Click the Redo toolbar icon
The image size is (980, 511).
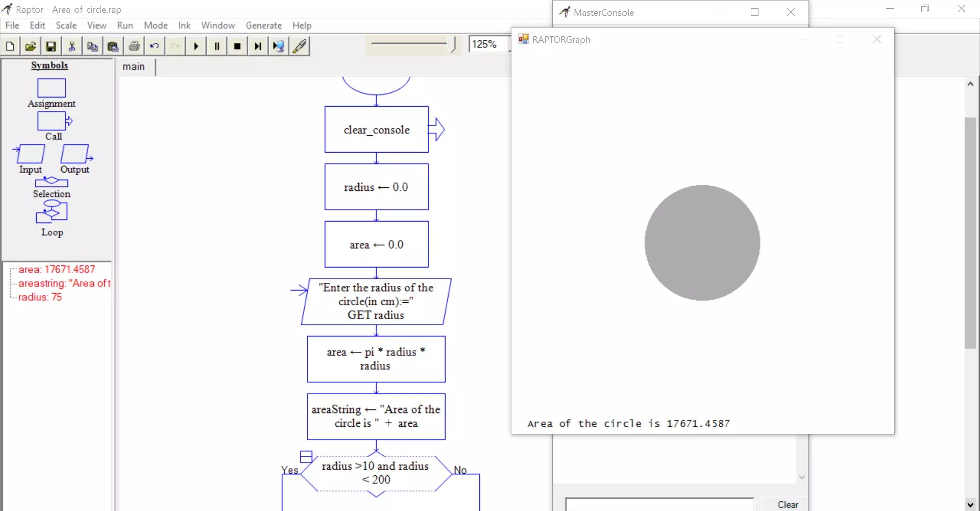[x=175, y=46]
